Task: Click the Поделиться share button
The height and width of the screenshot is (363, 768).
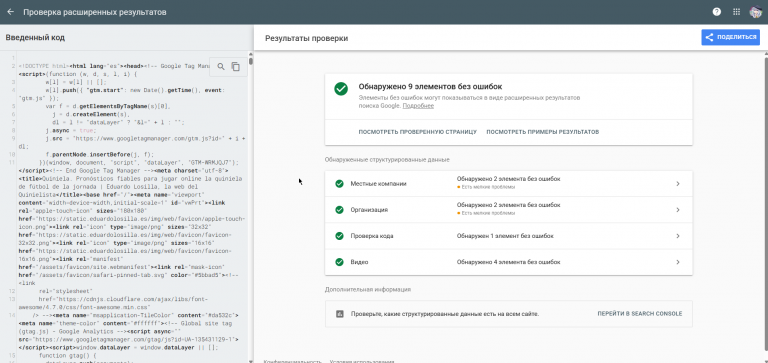Action: coord(730,37)
